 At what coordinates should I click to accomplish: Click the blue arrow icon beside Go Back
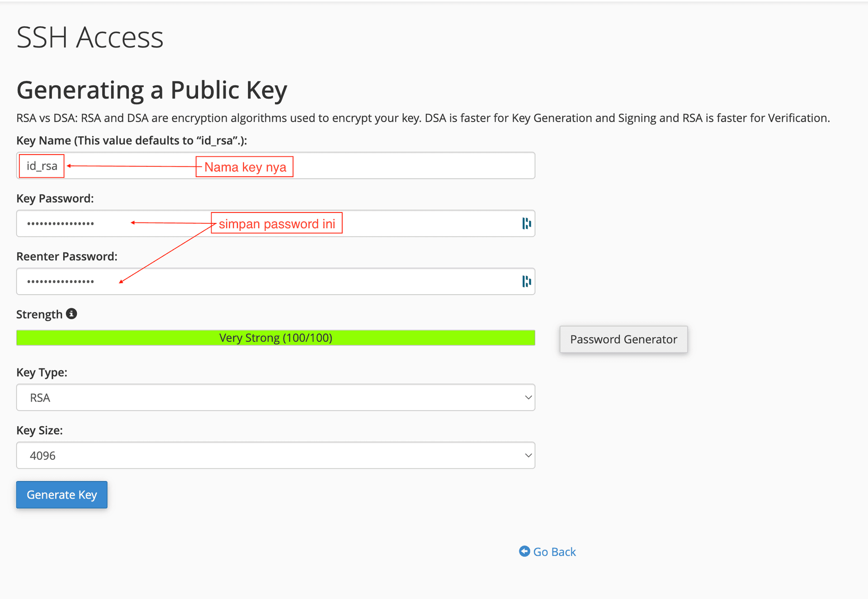524,552
